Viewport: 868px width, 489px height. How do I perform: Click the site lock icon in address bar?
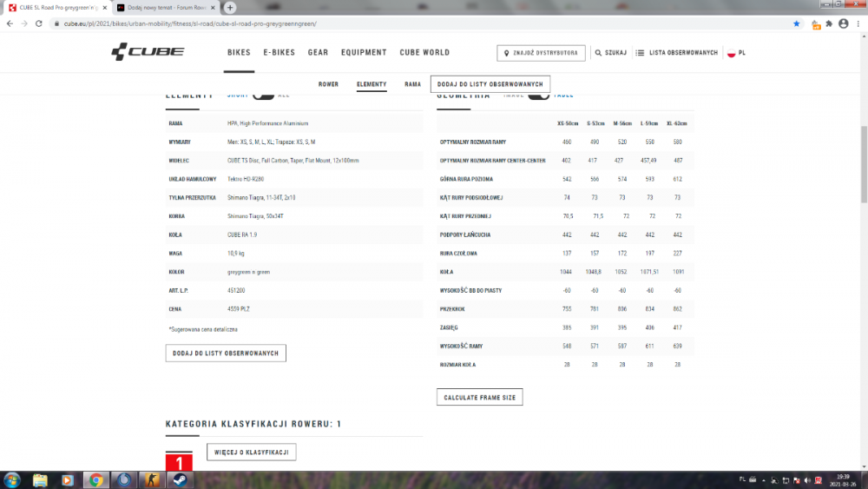pyautogui.click(x=56, y=23)
